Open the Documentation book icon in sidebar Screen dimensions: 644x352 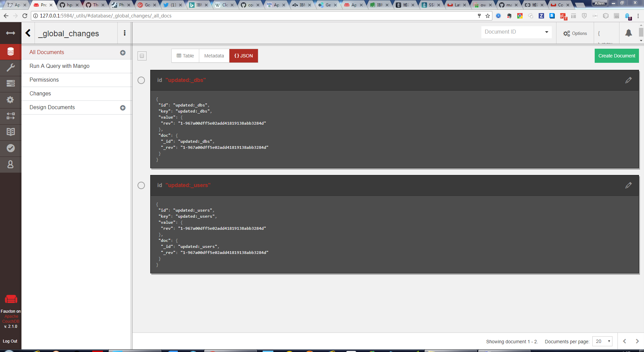(10, 132)
